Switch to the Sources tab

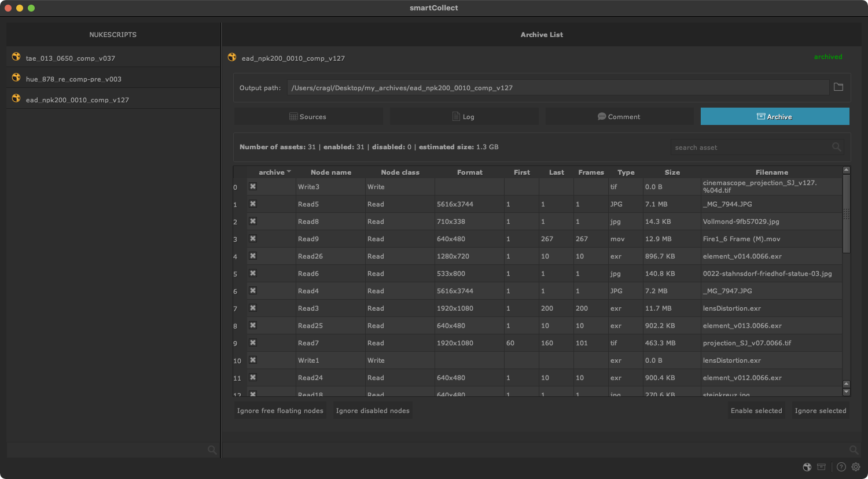point(308,117)
